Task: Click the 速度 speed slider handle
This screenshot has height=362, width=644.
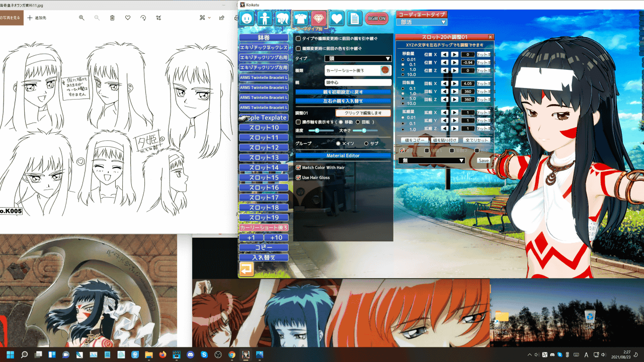Action: click(x=317, y=131)
